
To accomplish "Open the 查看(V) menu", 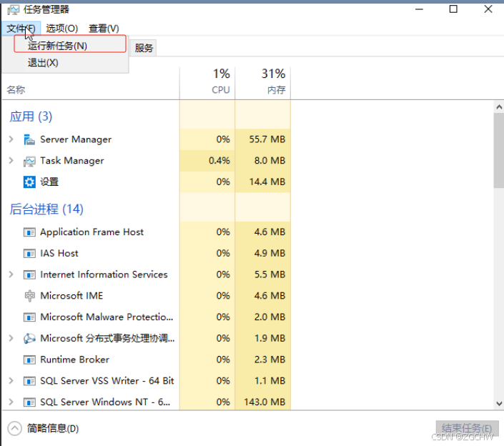I will pyautogui.click(x=104, y=29).
